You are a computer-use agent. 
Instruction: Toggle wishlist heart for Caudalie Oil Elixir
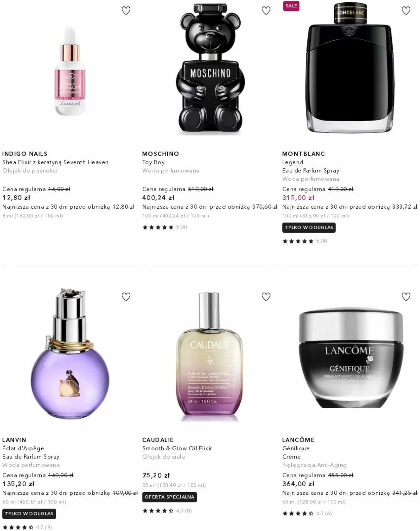(266, 297)
